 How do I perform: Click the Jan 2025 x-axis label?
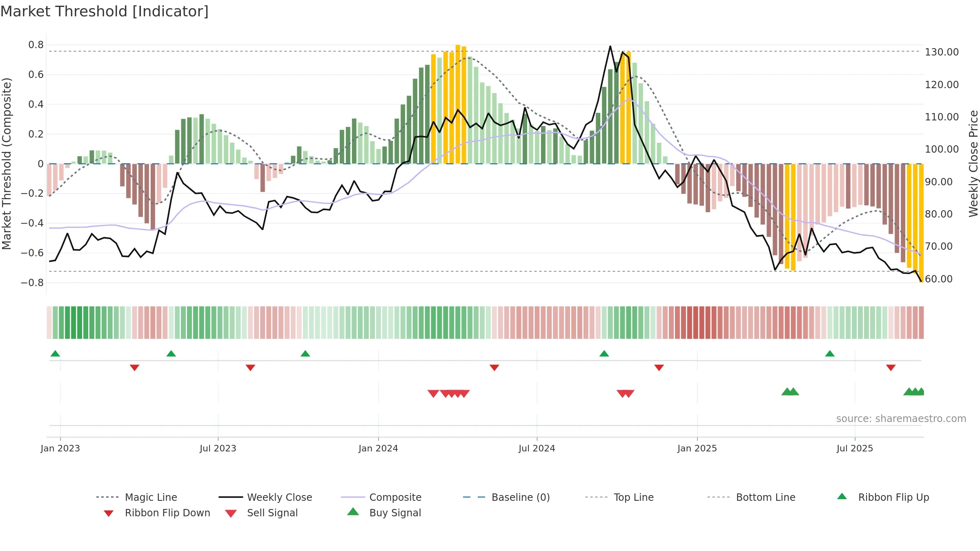[697, 448]
